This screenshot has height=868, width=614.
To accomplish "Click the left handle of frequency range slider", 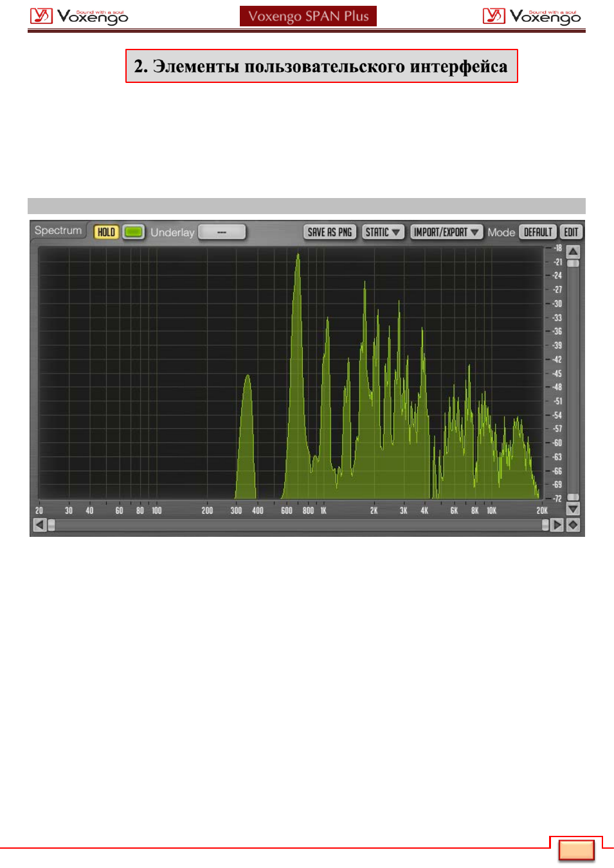I will (51, 525).
